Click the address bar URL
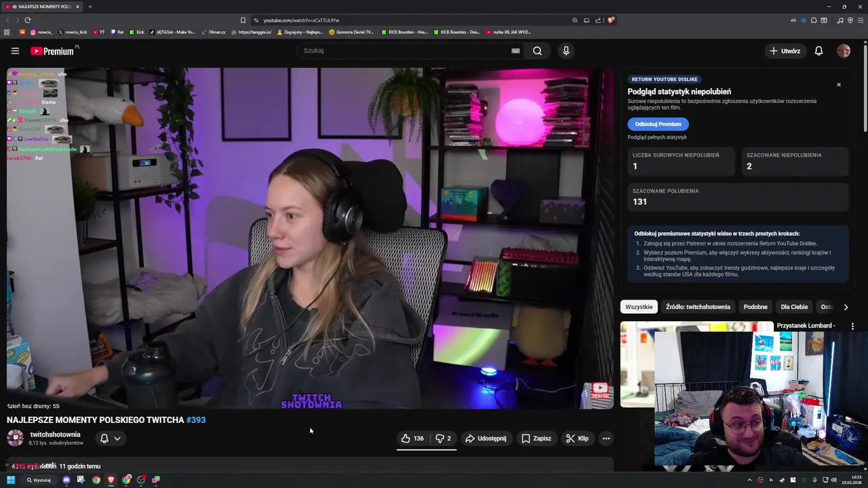This screenshot has width=868, height=488. click(x=301, y=20)
